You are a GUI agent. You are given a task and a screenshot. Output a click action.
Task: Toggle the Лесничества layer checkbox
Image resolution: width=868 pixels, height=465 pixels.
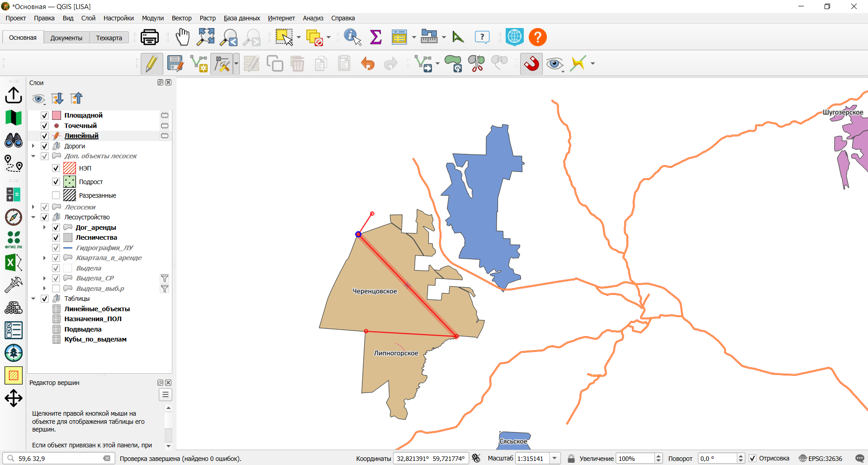[56, 237]
